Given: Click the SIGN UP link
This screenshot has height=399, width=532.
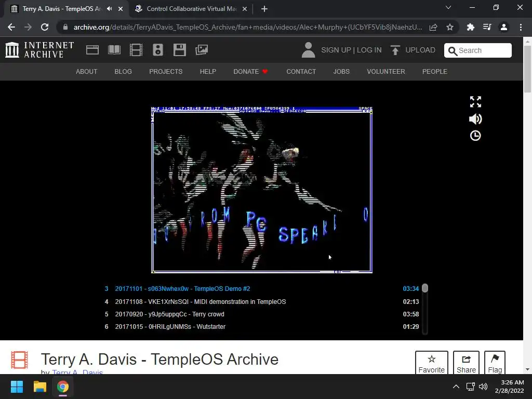Looking at the screenshot, I should (x=336, y=50).
